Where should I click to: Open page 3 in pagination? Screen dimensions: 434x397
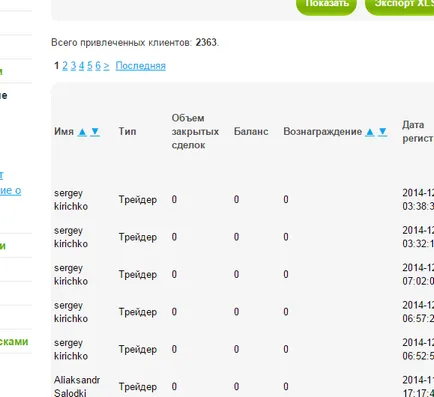(73, 66)
